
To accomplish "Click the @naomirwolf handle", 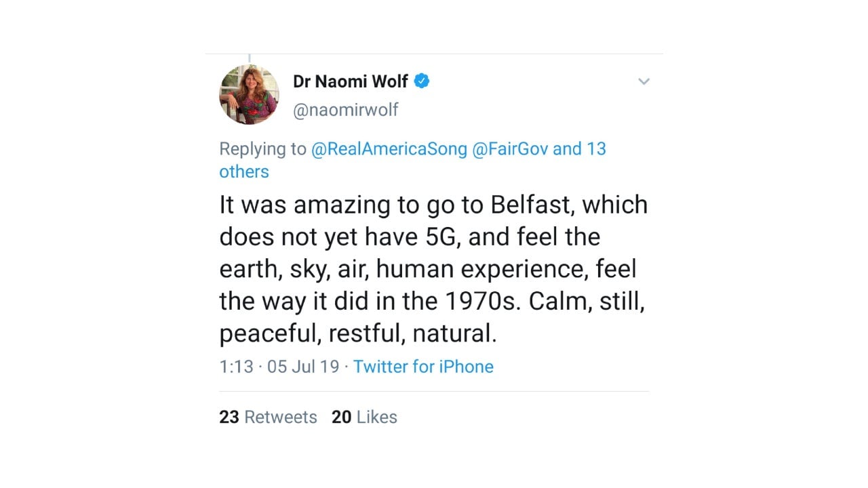I will pos(345,110).
